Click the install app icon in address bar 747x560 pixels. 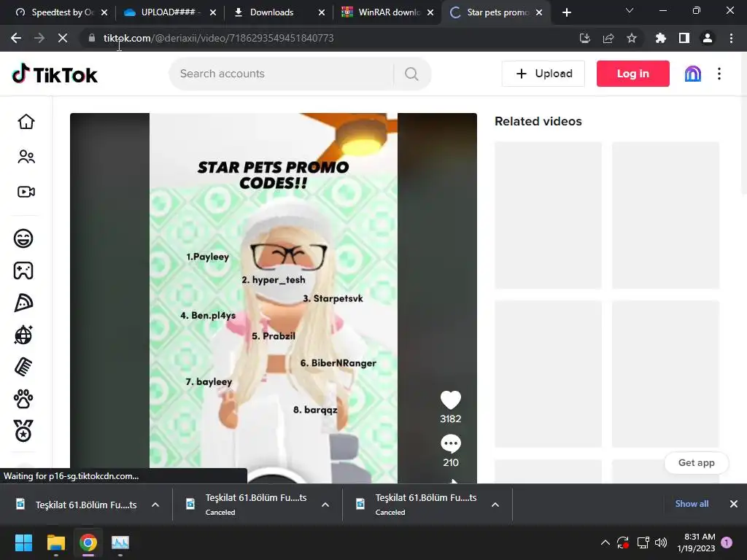coord(585,38)
